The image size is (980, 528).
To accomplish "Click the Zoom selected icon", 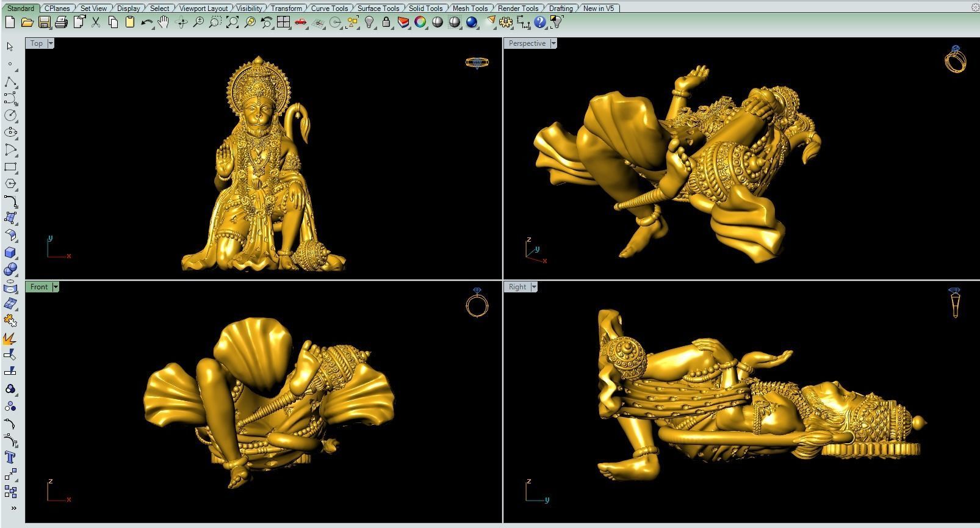I will (x=249, y=22).
